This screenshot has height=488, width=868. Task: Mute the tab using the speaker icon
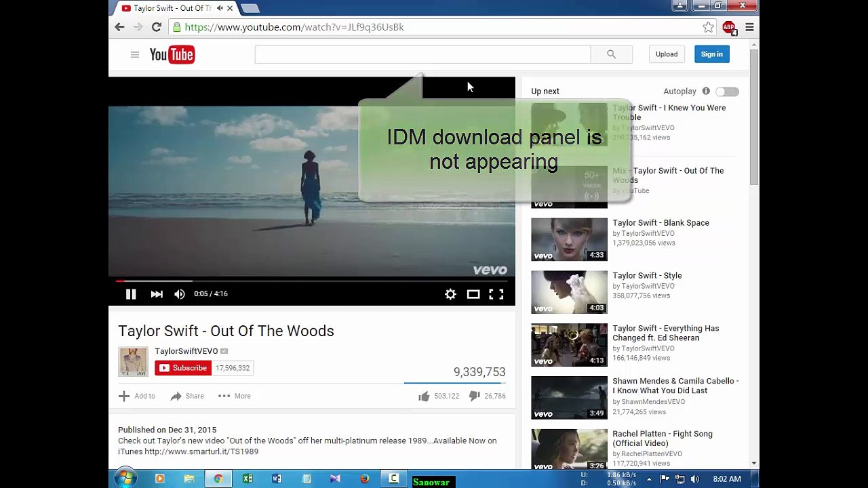(220, 8)
